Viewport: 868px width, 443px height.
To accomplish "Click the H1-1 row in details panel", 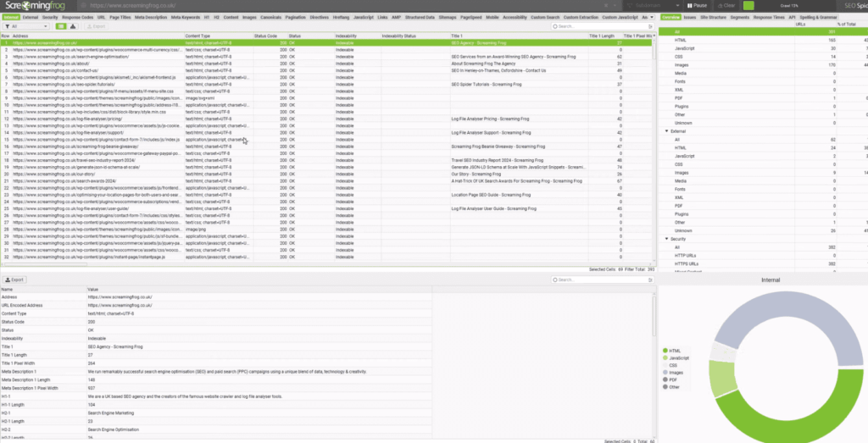I will pyautogui.click(x=216, y=396).
